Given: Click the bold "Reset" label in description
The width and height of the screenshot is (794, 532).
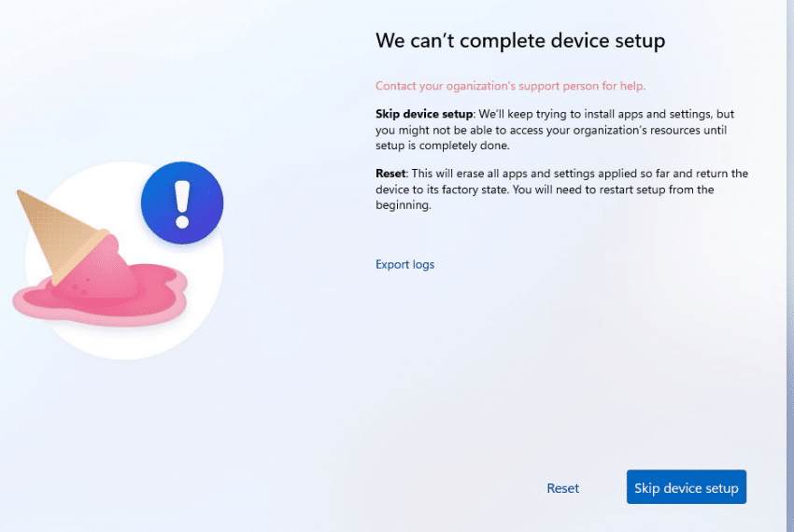Looking at the screenshot, I should pos(390,173).
